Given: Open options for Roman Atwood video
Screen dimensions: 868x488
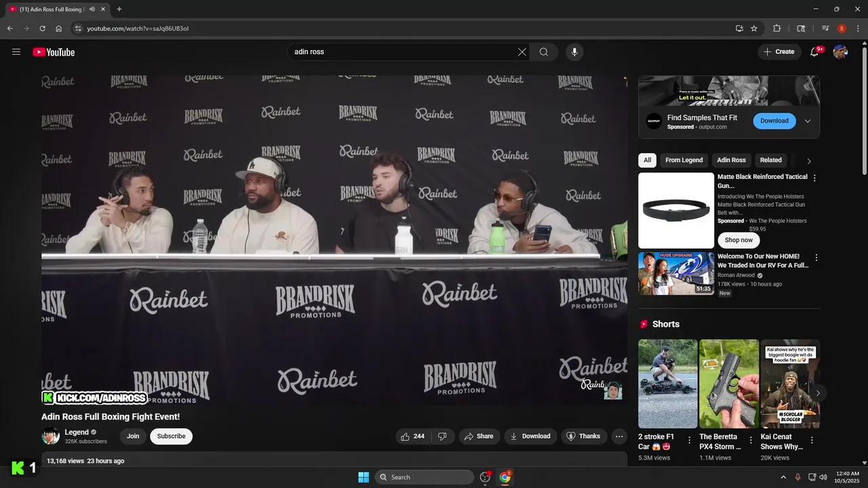Looking at the screenshot, I should [x=816, y=258].
